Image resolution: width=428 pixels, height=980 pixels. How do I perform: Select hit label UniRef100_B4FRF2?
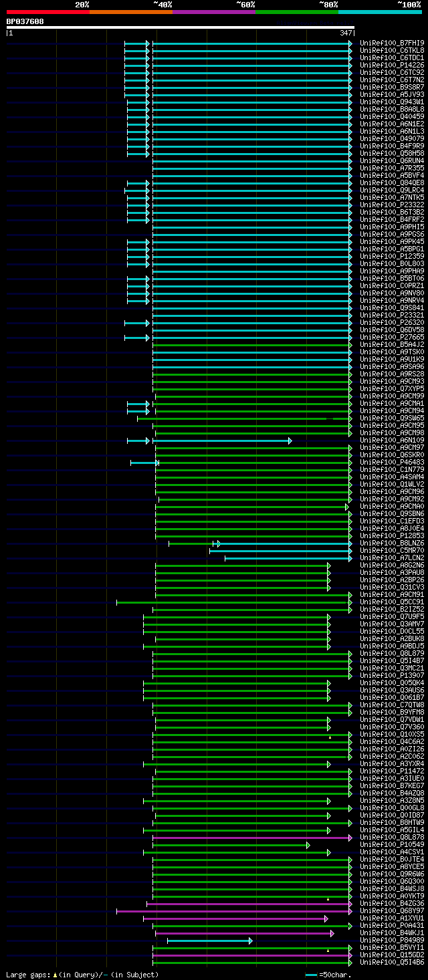392,219
